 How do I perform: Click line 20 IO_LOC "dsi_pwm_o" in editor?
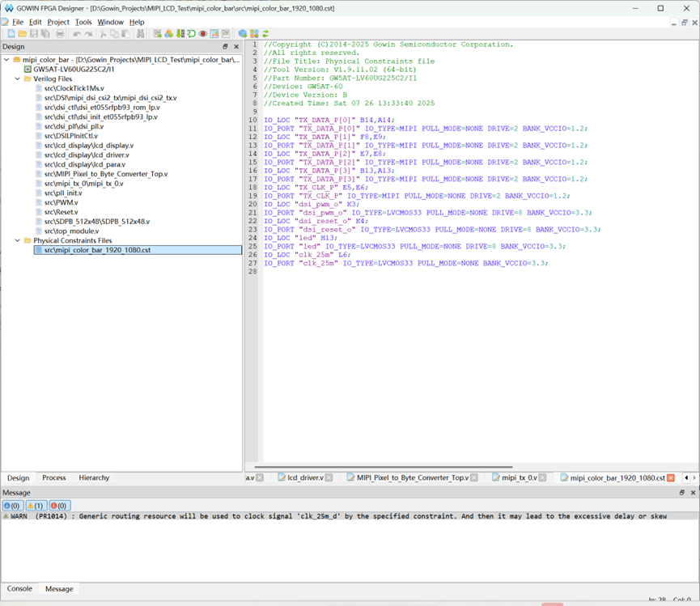pos(312,204)
